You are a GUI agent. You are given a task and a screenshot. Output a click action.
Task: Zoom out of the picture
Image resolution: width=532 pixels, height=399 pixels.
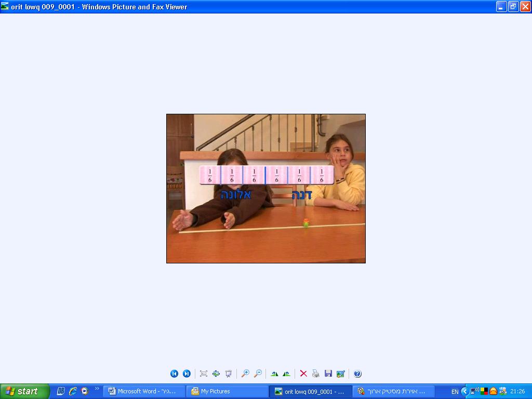click(258, 374)
